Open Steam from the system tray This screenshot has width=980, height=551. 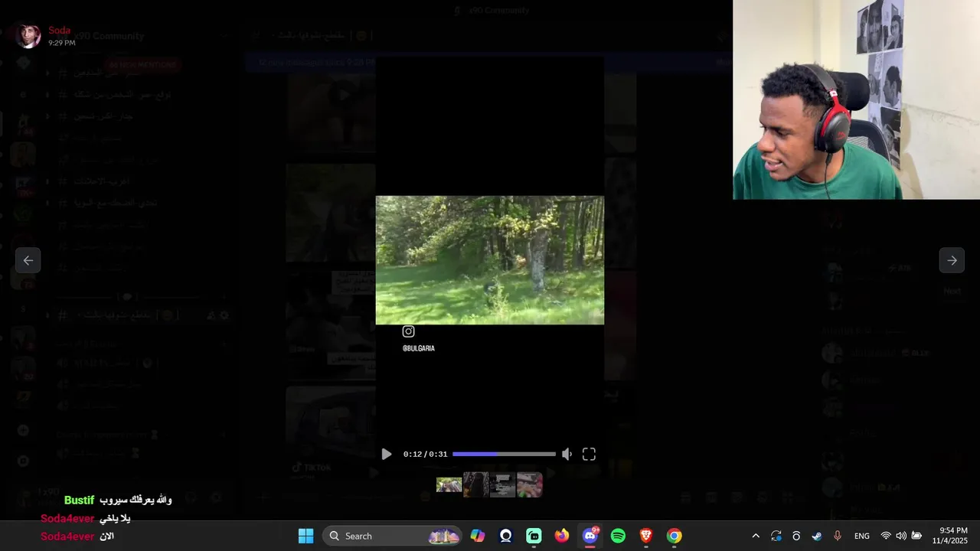point(817,536)
